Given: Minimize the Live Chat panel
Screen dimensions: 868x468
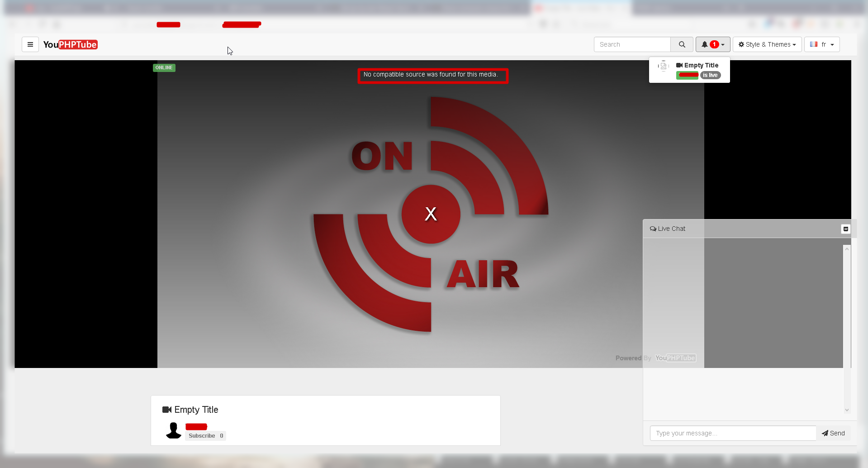Looking at the screenshot, I should tap(845, 229).
